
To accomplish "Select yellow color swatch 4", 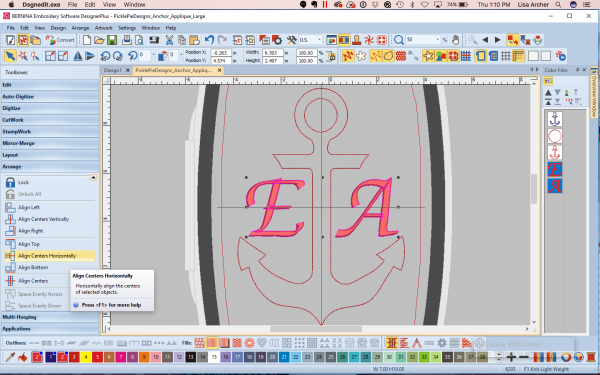I will pyautogui.click(x=86, y=357).
